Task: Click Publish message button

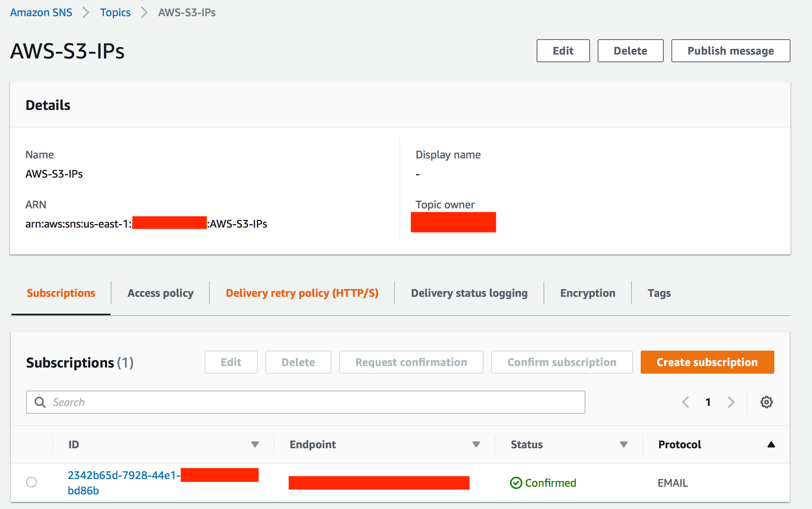Action: (x=731, y=51)
